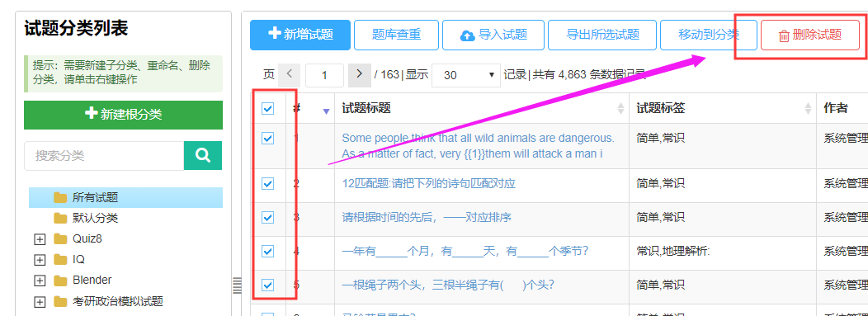This screenshot has width=868, height=316.
Task: Open the 12匹配题 question title link
Action: (x=429, y=183)
